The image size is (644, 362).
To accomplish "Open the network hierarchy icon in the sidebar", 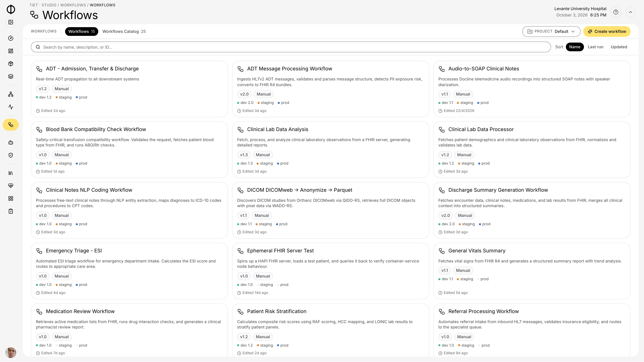I will 11,94.
